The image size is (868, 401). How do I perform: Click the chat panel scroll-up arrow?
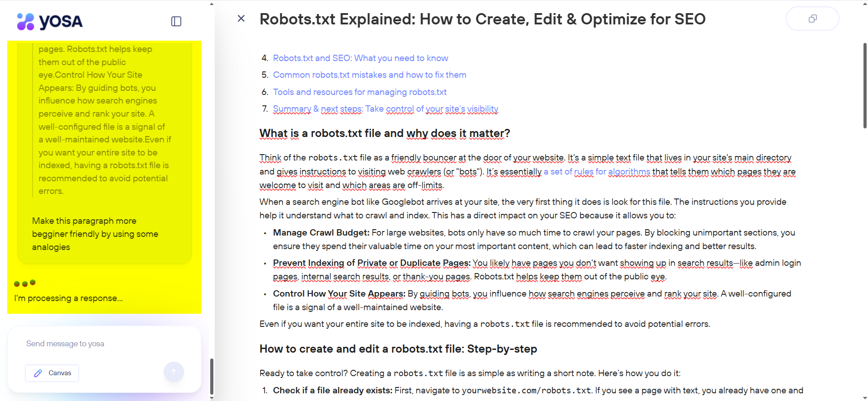[212, 4]
